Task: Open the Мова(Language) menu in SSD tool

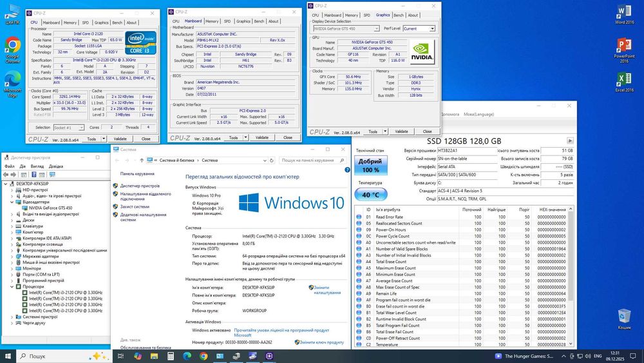Action: click(478, 114)
